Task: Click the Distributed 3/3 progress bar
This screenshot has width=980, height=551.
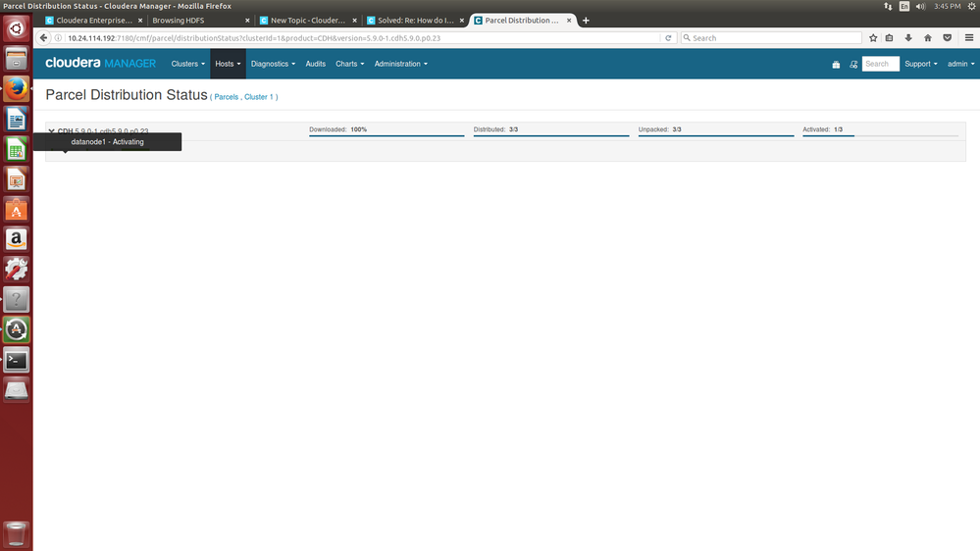Action: click(x=551, y=135)
